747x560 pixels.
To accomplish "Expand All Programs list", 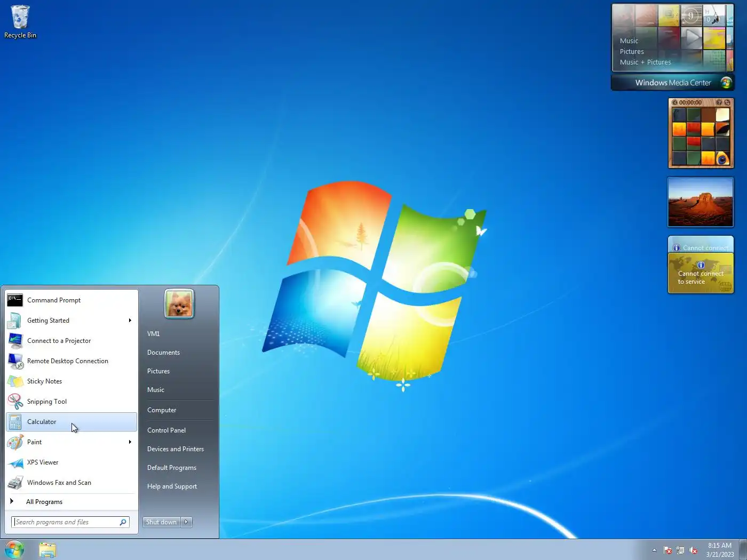I will tap(71, 502).
